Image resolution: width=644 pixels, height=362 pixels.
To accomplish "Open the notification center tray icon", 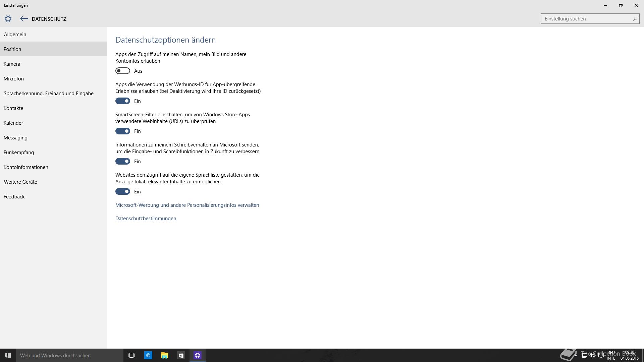I will tap(601, 355).
